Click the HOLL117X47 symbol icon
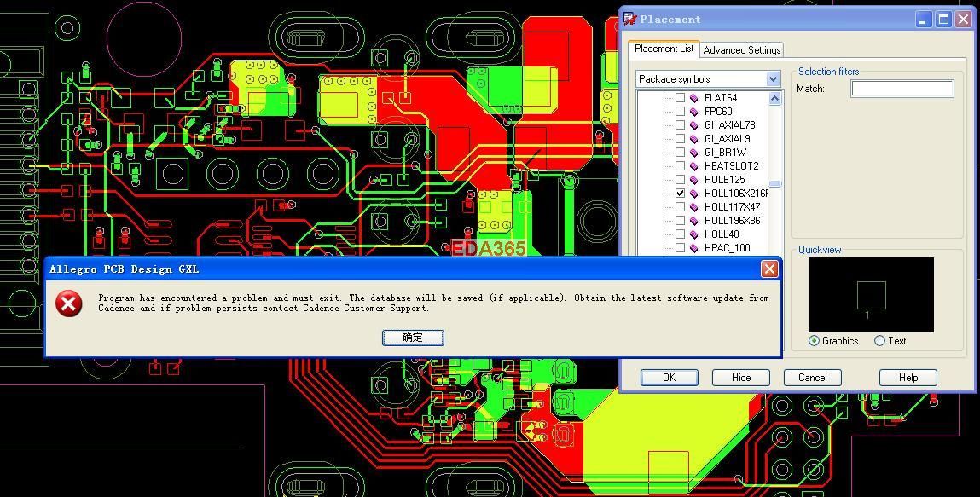The image size is (980, 497). pyautogui.click(x=693, y=207)
